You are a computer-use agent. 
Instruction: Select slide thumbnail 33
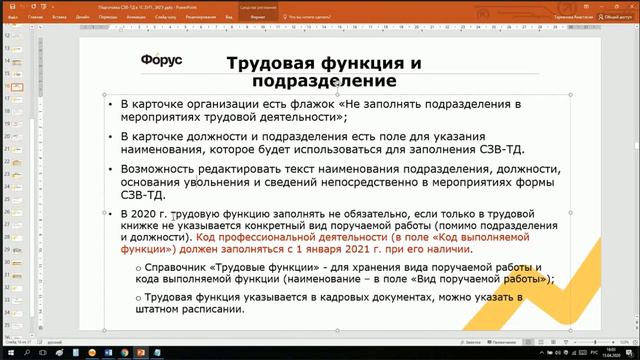click(x=17, y=300)
